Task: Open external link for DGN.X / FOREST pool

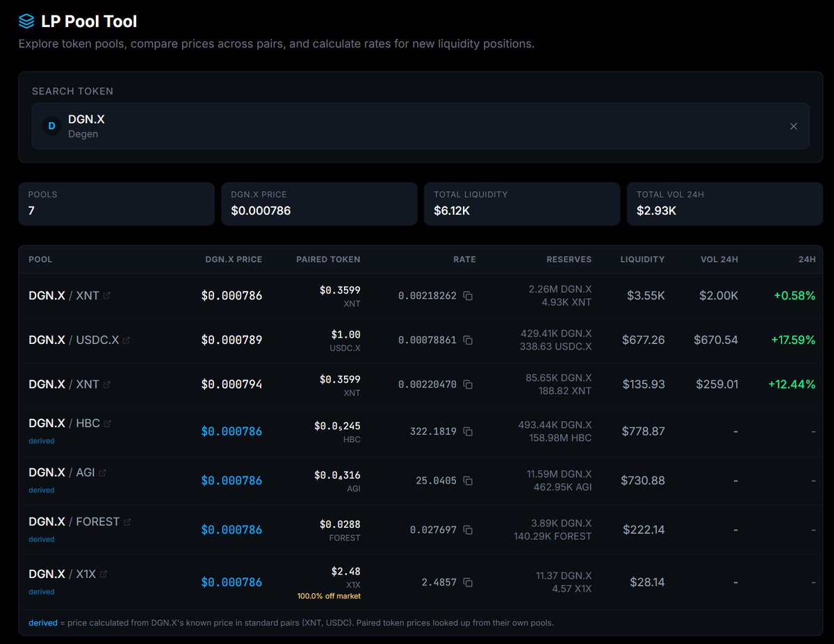Action: [127, 522]
